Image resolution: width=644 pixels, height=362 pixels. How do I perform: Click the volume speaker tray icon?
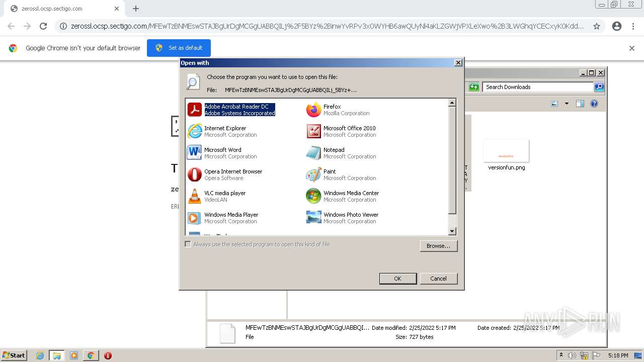[572, 355]
